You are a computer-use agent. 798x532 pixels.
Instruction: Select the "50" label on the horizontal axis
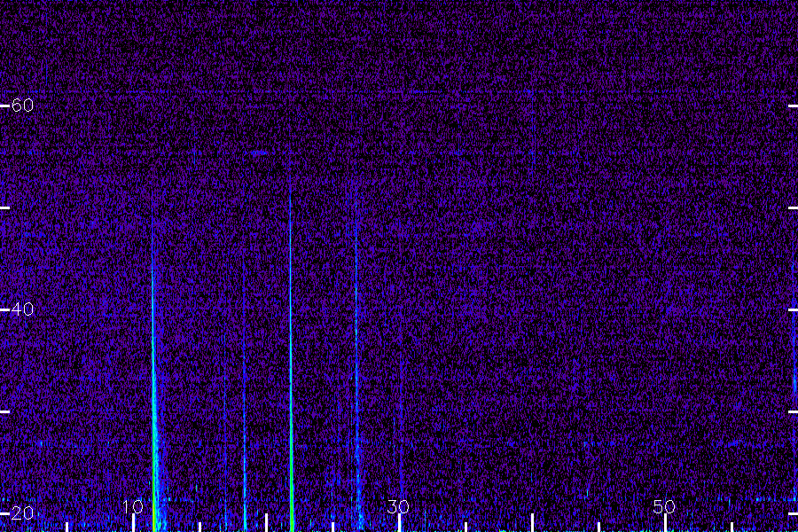pyautogui.click(x=664, y=506)
